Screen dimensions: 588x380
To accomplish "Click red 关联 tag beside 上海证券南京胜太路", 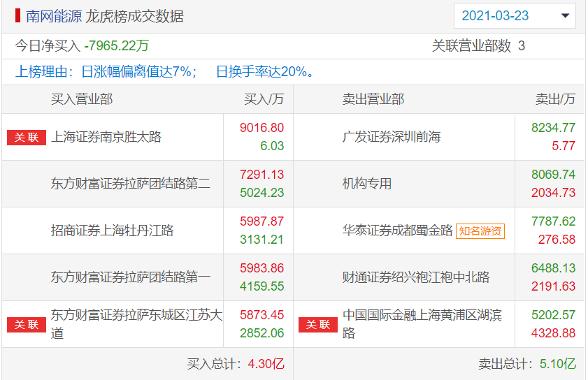I will pos(27,137).
